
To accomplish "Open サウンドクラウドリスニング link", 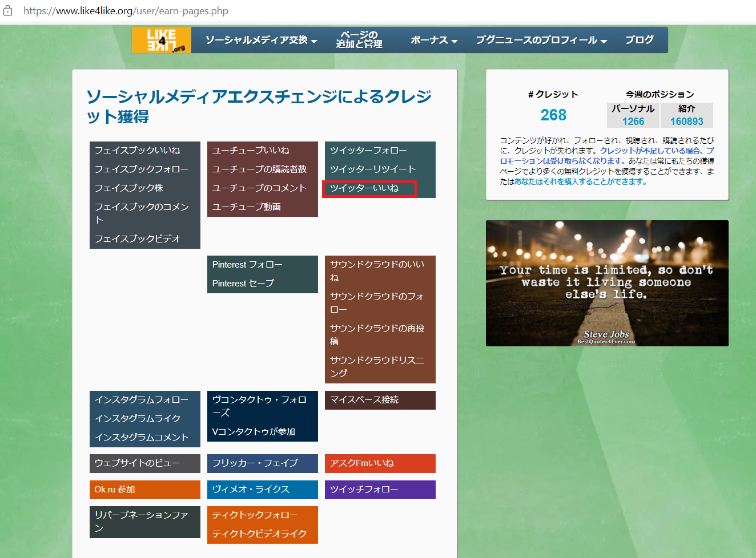I will [x=377, y=366].
